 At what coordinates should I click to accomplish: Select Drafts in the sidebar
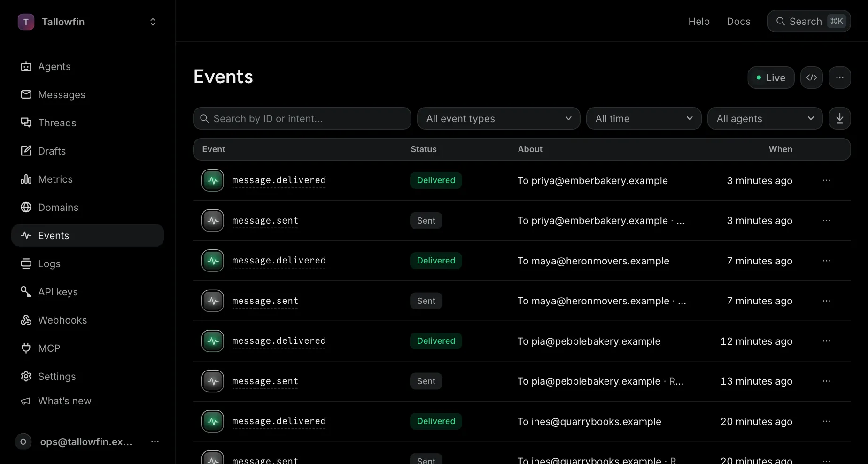[87, 151]
